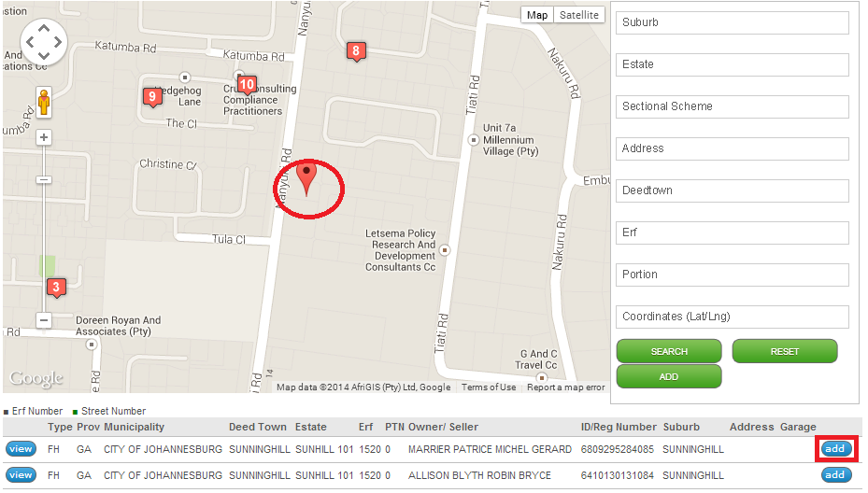
Task: Click the green SEARCH button
Action: pyautogui.click(x=669, y=351)
